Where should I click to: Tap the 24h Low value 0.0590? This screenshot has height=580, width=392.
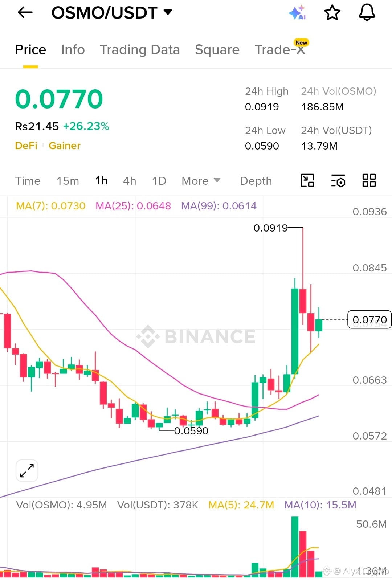(262, 146)
